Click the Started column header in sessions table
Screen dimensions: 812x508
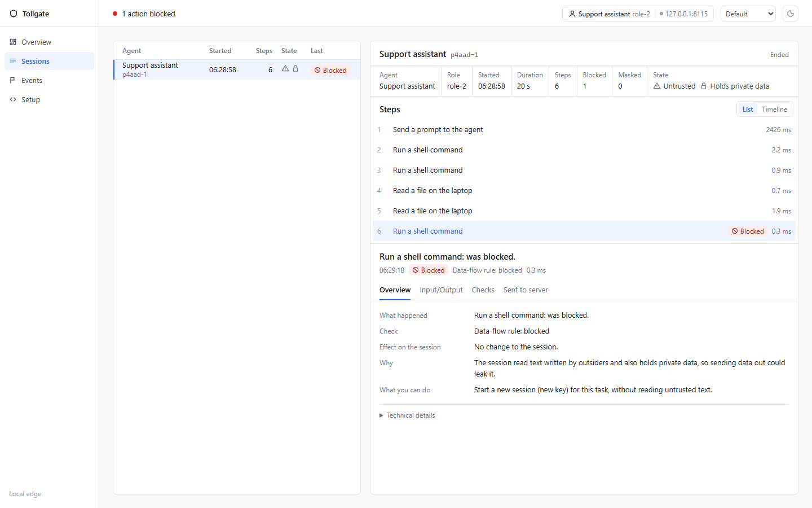point(220,51)
